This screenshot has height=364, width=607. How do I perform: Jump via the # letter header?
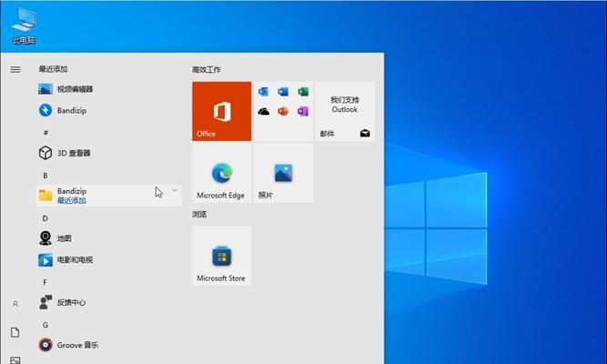coord(46,133)
